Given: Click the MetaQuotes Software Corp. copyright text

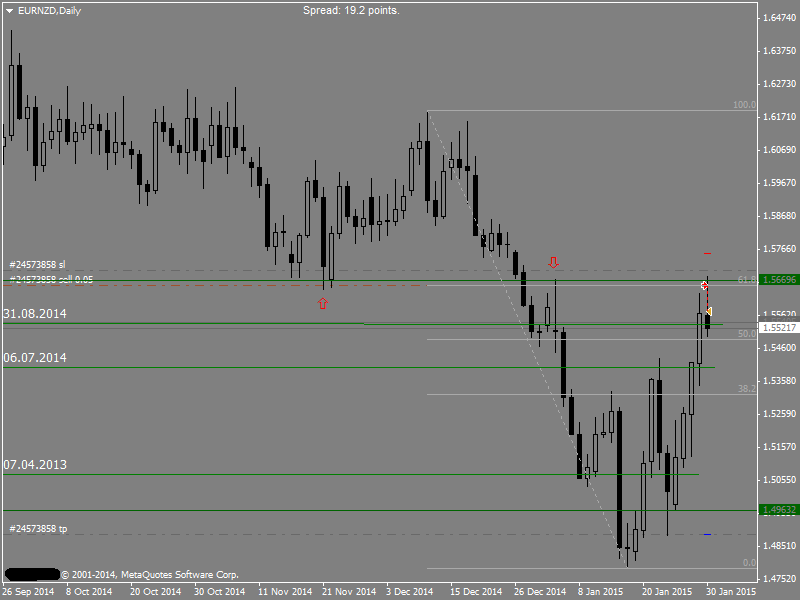Looking at the screenshot, I should click(x=150, y=575).
